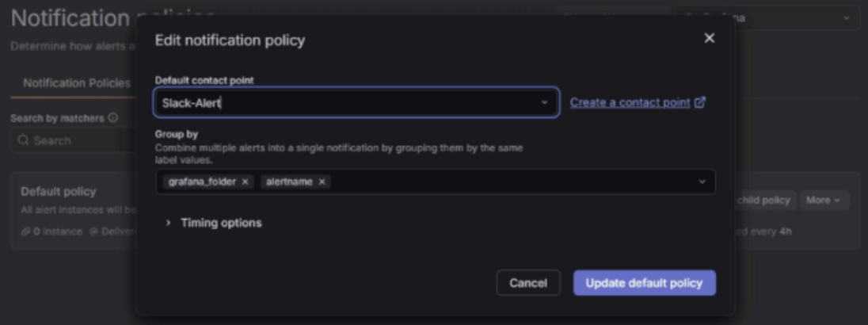
Task: Follow the Create a contact point link
Action: tap(630, 102)
